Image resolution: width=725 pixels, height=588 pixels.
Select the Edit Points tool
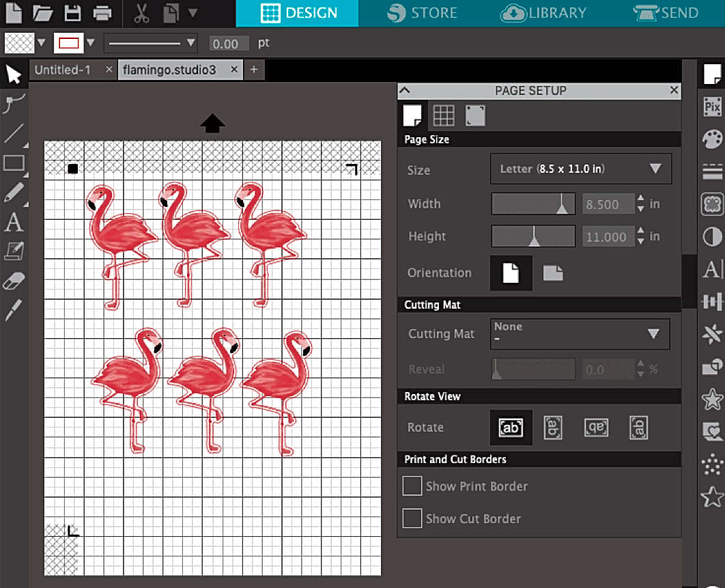[14, 103]
